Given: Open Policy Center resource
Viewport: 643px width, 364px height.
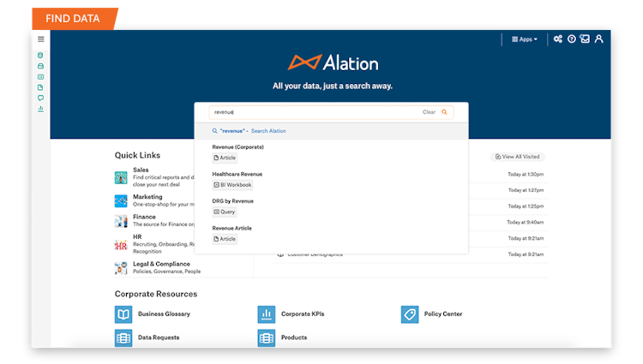Looking at the screenshot, I should pyautogui.click(x=443, y=314).
